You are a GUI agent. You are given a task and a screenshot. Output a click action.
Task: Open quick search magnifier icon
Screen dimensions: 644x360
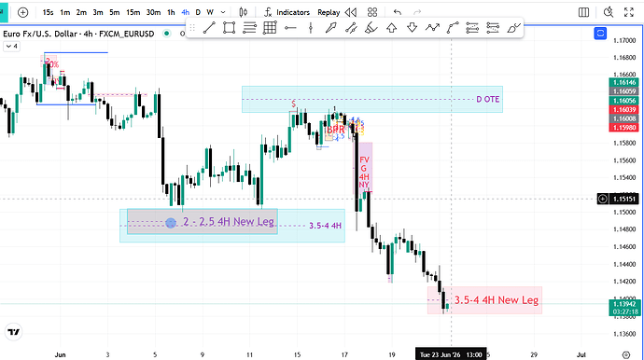coord(609,12)
